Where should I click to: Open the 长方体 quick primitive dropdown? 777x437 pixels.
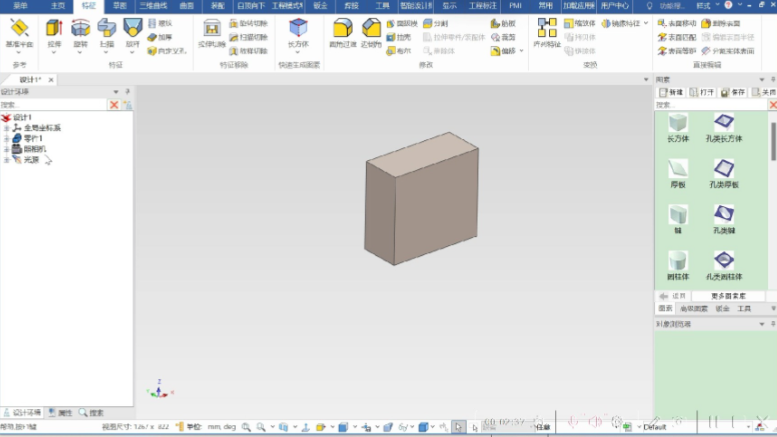pos(298,52)
